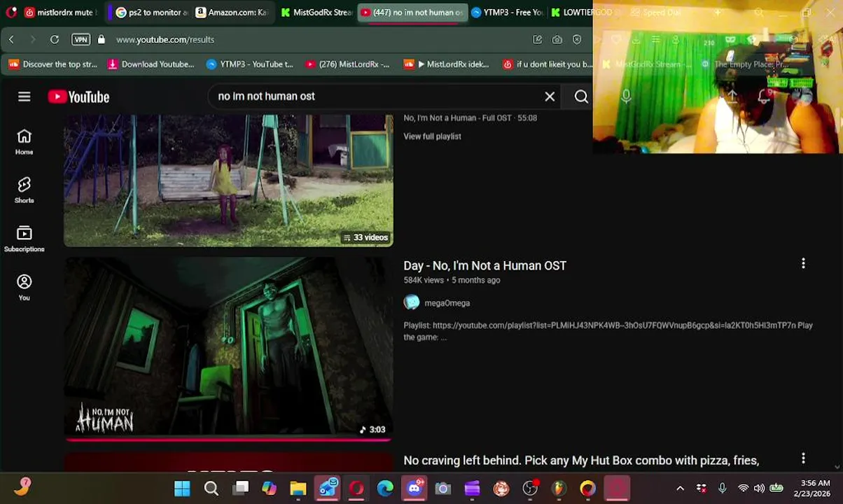Open the Windows Start menu
The width and height of the screenshot is (843, 504).
pyautogui.click(x=182, y=488)
